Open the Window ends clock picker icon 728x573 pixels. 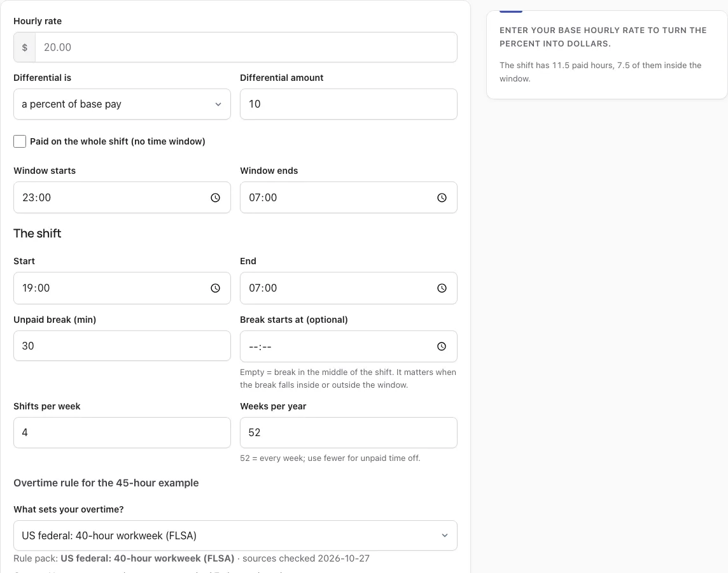[442, 198]
